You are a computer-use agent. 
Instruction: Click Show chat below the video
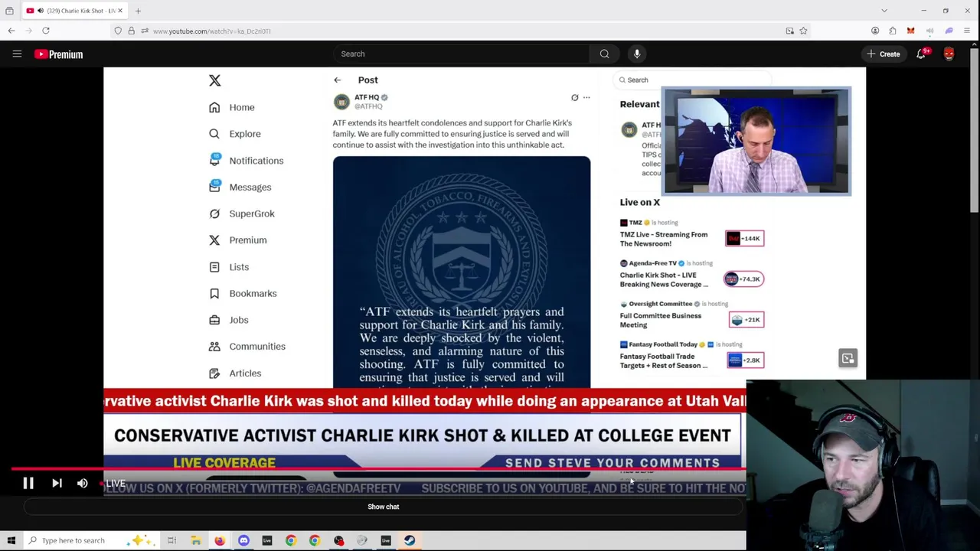[x=384, y=507]
